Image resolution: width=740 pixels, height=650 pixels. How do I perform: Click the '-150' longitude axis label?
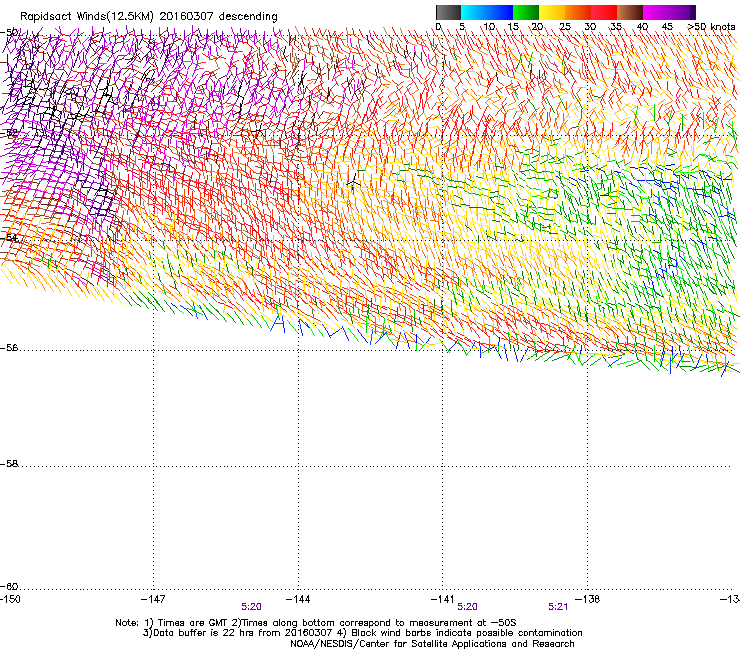pyautogui.click(x=10, y=599)
